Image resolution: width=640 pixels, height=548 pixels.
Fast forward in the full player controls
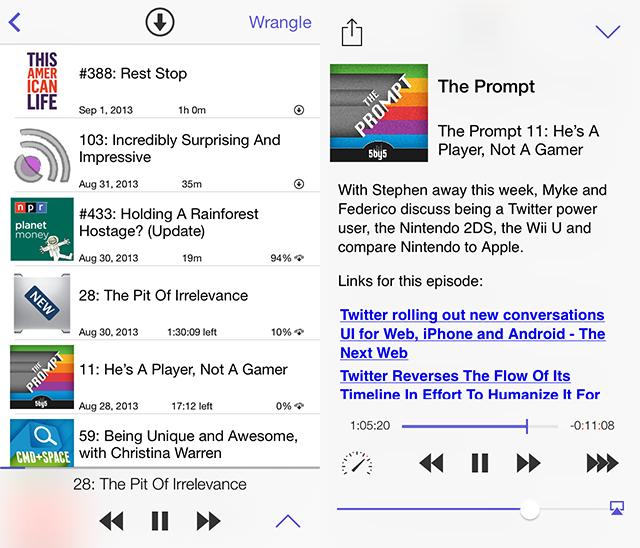[528, 463]
